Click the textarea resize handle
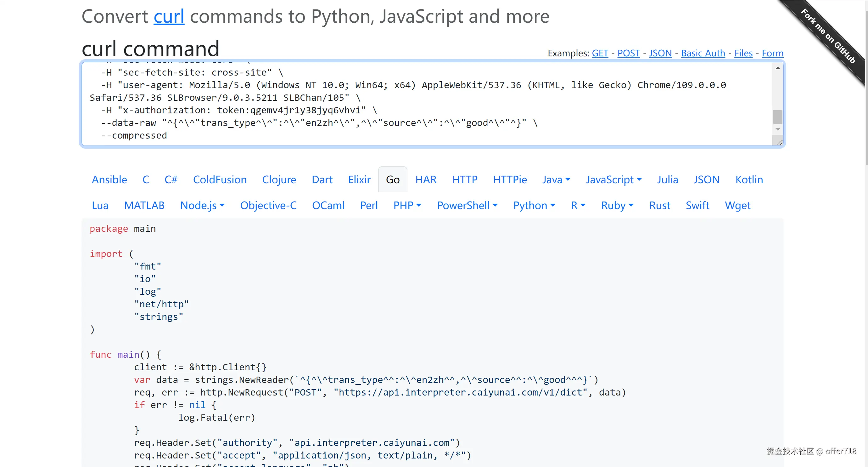 (780, 143)
